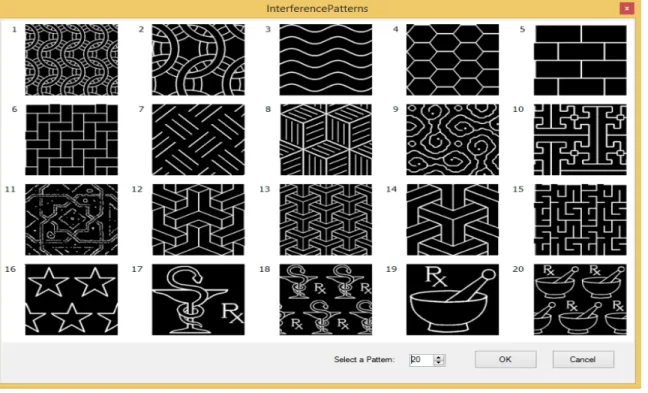The height and width of the screenshot is (393, 648).
Task: Select pattern 1 interlocking rings thumbnail
Action: [71, 60]
